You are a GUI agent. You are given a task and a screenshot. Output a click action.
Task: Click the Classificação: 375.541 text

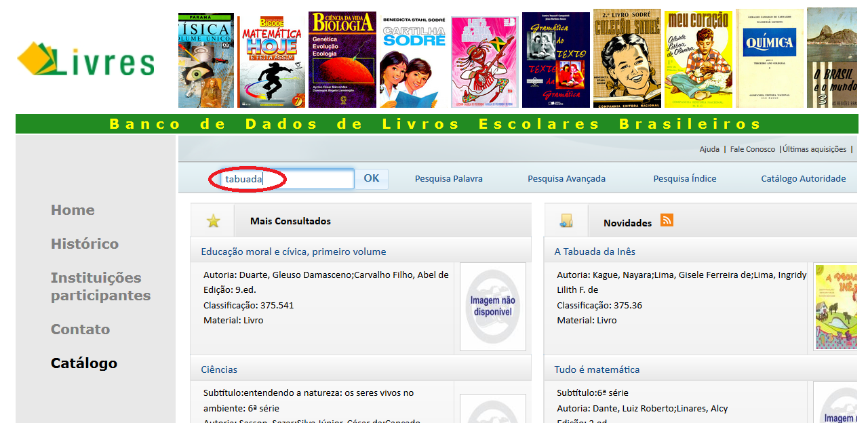[x=249, y=305]
